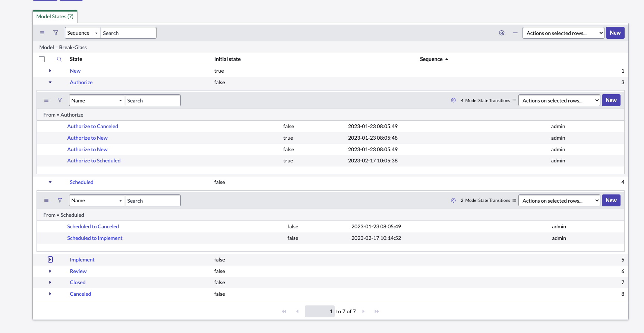Toggle the select-all checkbox in State header

(42, 59)
